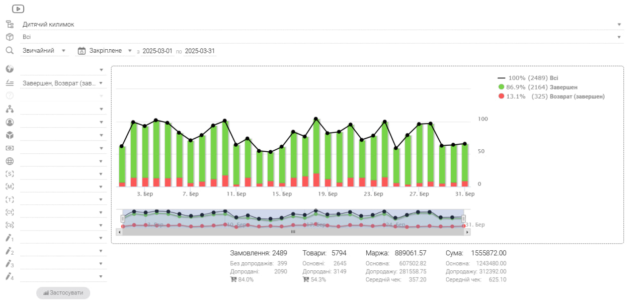Click the YouTube video icon at top
The height and width of the screenshot is (305, 644).
(18, 9)
